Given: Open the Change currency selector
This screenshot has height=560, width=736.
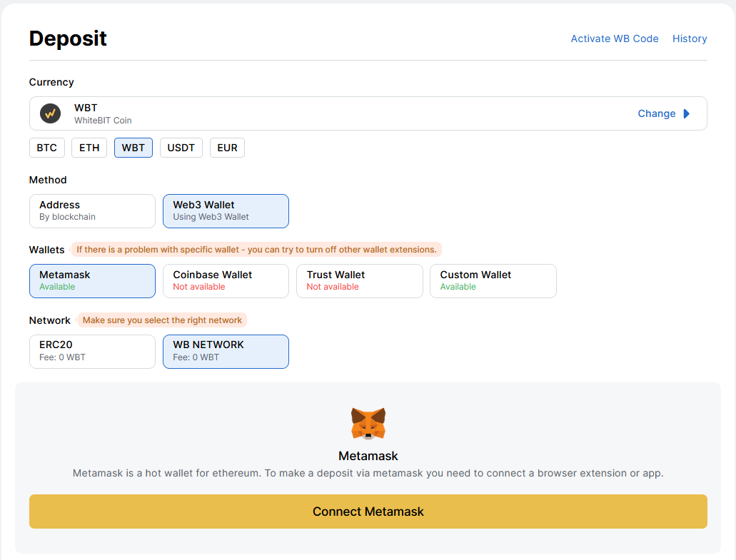Looking at the screenshot, I should click(663, 113).
